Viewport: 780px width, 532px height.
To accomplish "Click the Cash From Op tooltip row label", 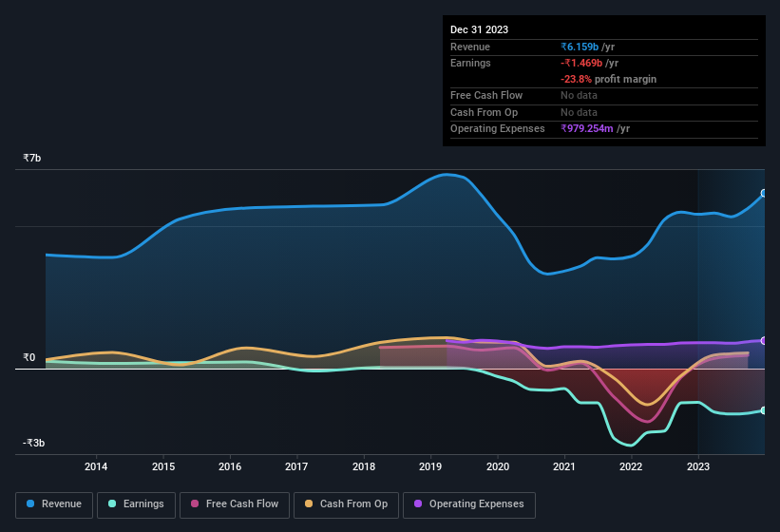I will pyautogui.click(x=484, y=112).
